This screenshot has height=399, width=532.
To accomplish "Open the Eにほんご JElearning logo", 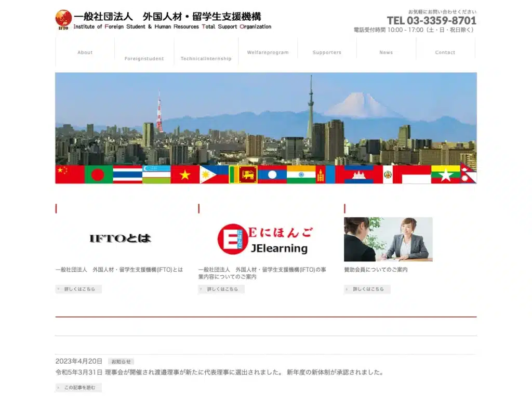I will coord(265,239).
